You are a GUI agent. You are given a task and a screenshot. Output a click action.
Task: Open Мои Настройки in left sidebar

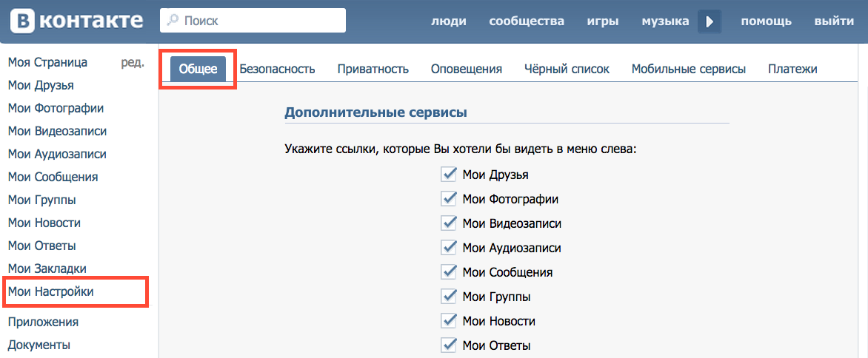click(51, 291)
